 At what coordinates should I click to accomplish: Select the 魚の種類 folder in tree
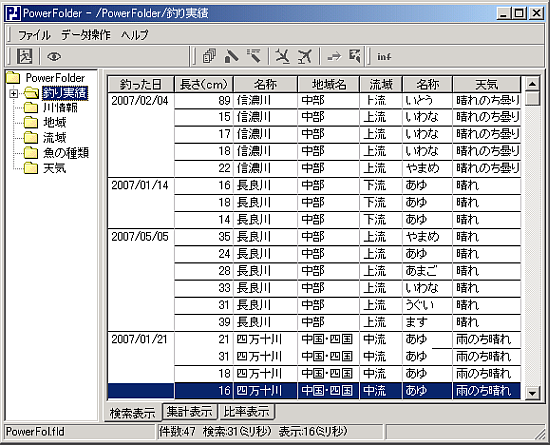[x=66, y=153]
